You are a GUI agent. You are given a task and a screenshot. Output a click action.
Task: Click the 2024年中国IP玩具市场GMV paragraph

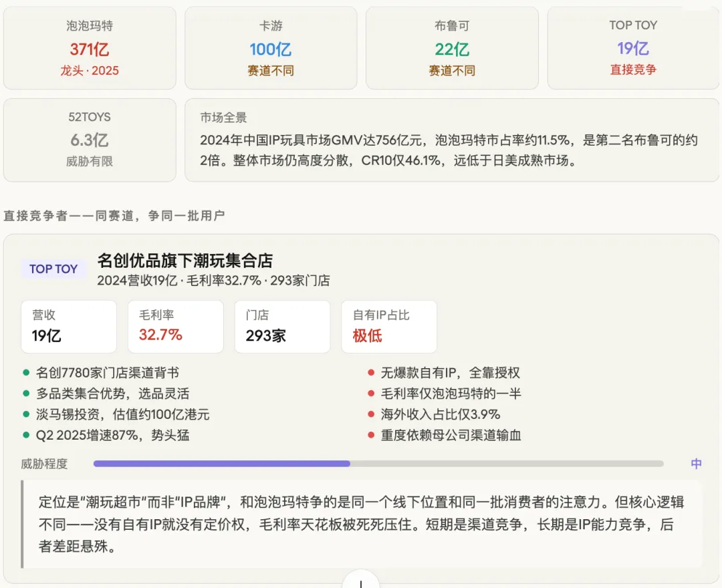coord(449,150)
